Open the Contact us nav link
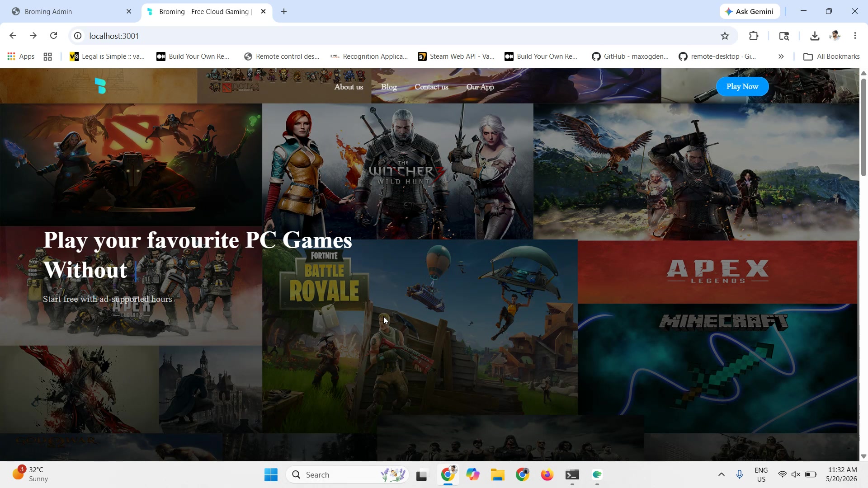The image size is (868, 488). pyautogui.click(x=431, y=87)
